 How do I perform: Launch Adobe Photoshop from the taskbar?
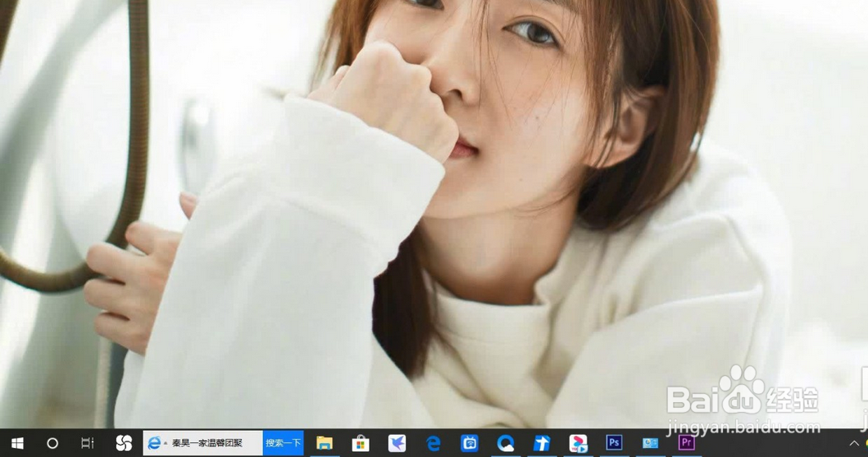tap(614, 442)
